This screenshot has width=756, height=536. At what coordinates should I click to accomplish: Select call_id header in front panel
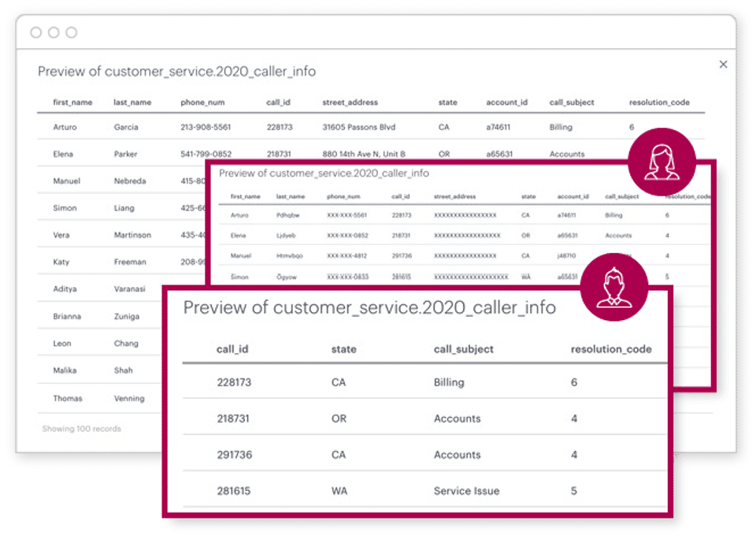232,349
